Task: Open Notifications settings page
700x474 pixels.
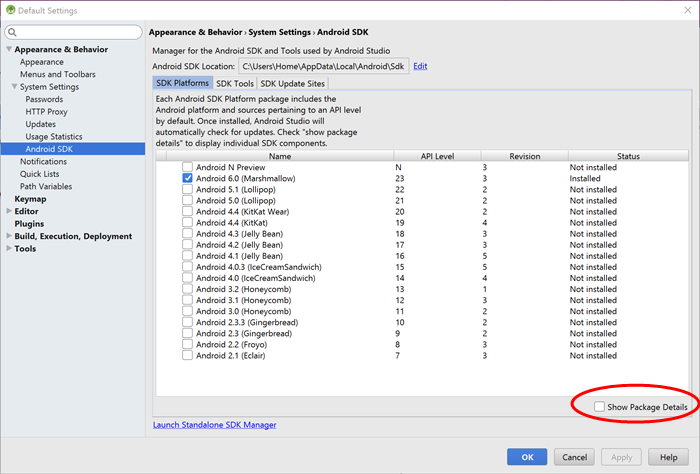Action: point(43,161)
